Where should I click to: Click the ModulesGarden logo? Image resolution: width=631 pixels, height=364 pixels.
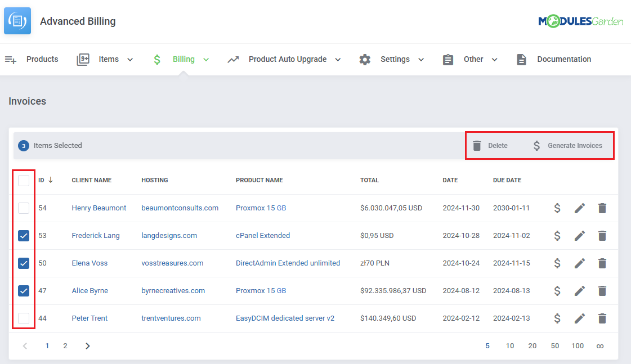pos(581,21)
